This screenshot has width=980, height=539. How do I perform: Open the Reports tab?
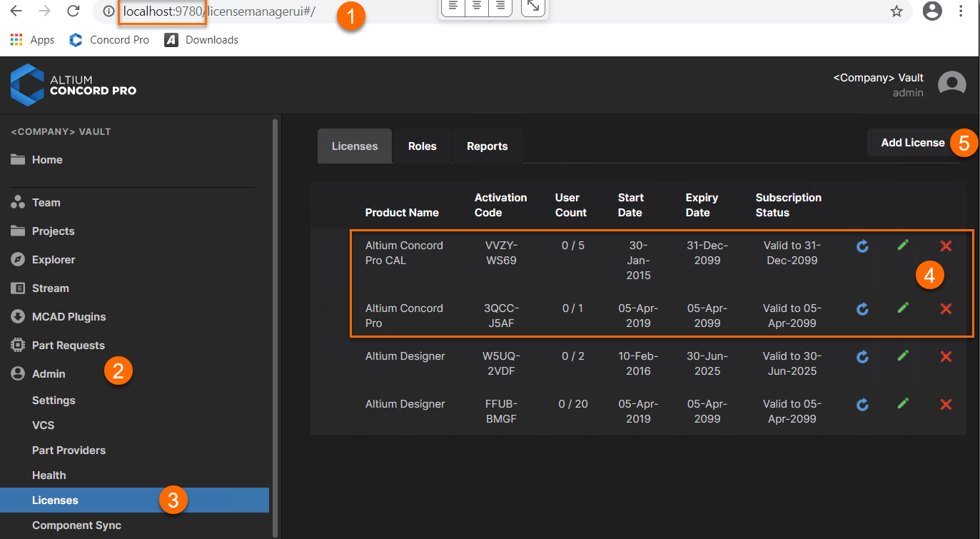click(x=487, y=146)
